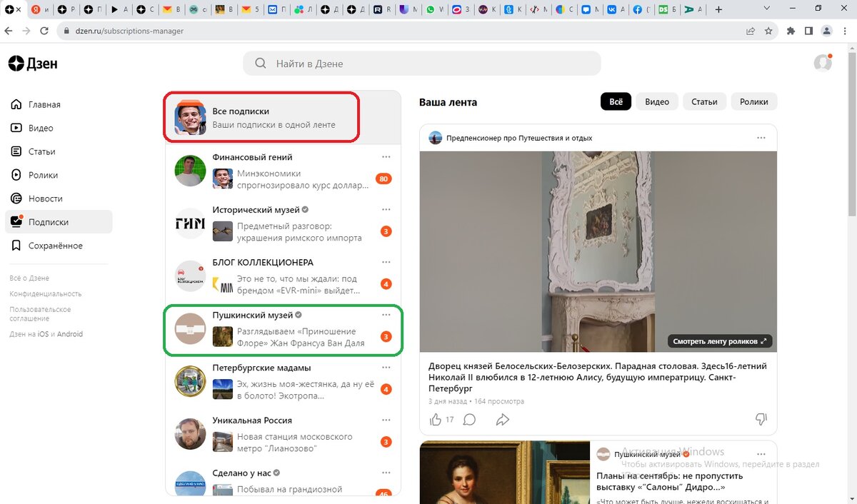Screen dimensions: 857x504
Task: Go back in browser
Action: (x=9, y=31)
